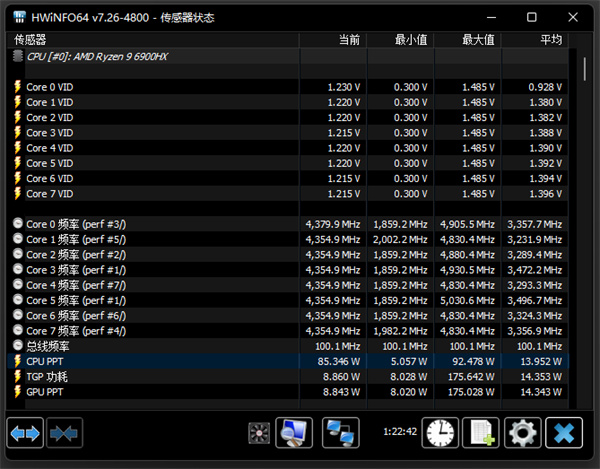This screenshot has width=600, height=469.
Task: Click the vertical scrollbar thumb
Action: (x=586, y=70)
